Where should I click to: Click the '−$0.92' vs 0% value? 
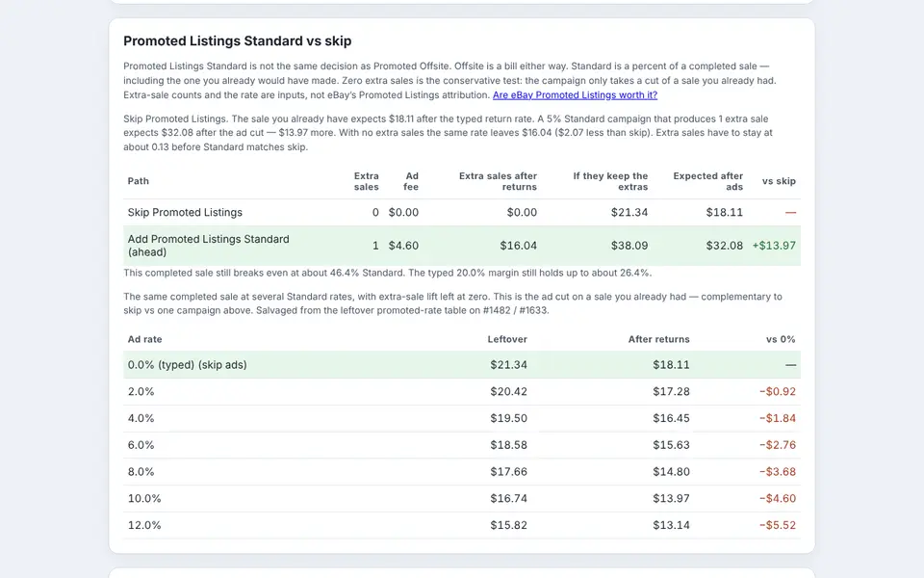point(778,392)
